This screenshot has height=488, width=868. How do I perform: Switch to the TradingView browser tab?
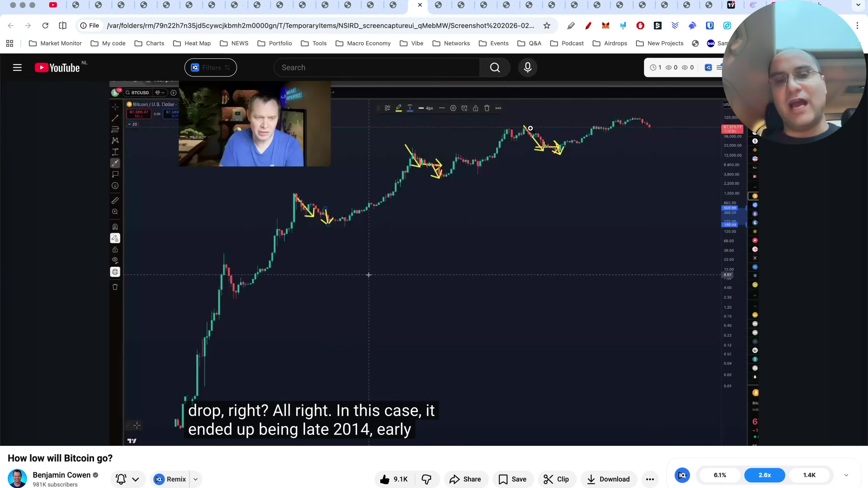tap(731, 5)
